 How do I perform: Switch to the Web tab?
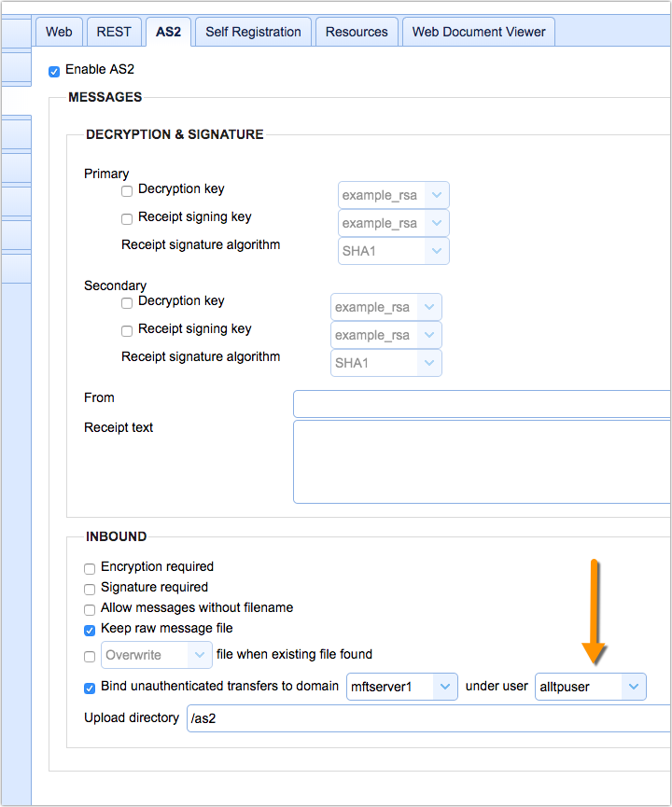[x=59, y=32]
